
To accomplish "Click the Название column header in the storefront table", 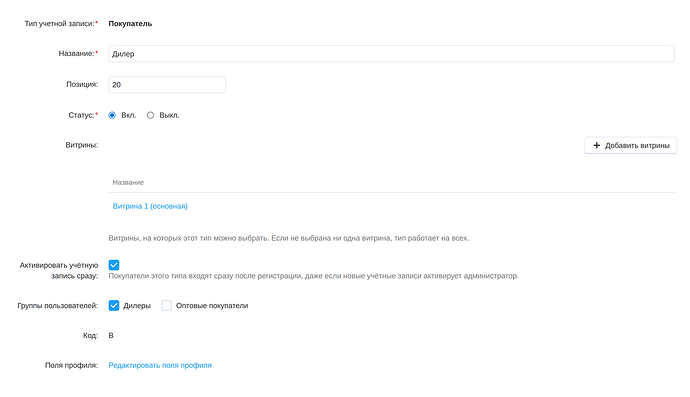I will 128,182.
